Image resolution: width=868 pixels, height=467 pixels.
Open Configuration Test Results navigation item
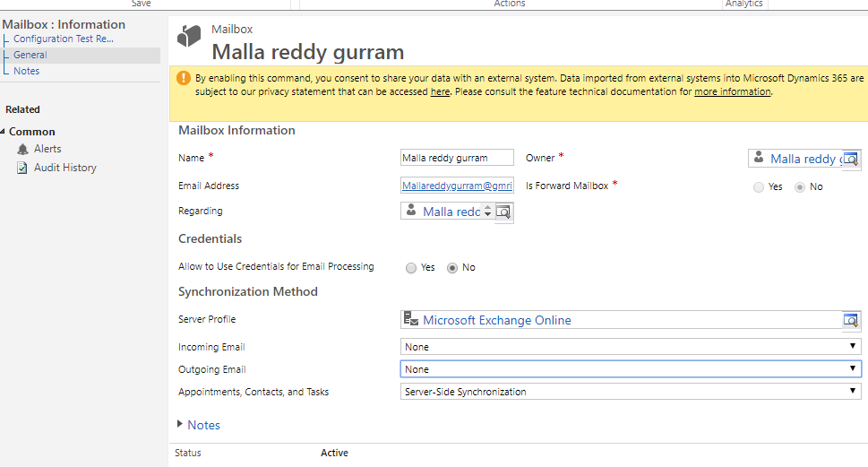pos(63,39)
